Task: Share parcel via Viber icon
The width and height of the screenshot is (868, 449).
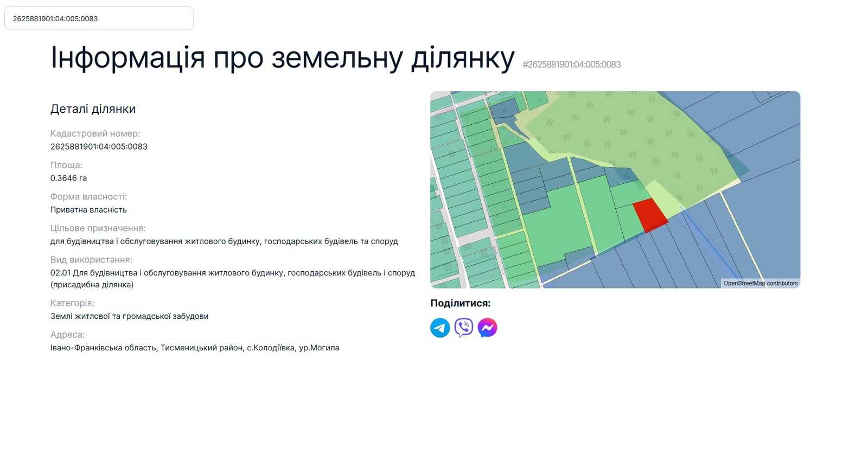Action: tap(464, 328)
